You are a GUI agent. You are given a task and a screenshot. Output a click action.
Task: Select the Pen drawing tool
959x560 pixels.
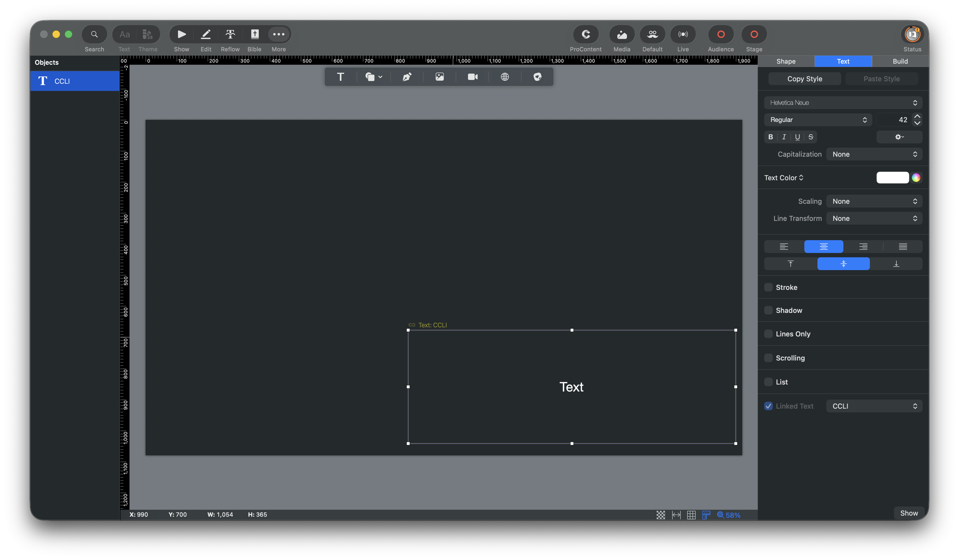[x=407, y=77]
